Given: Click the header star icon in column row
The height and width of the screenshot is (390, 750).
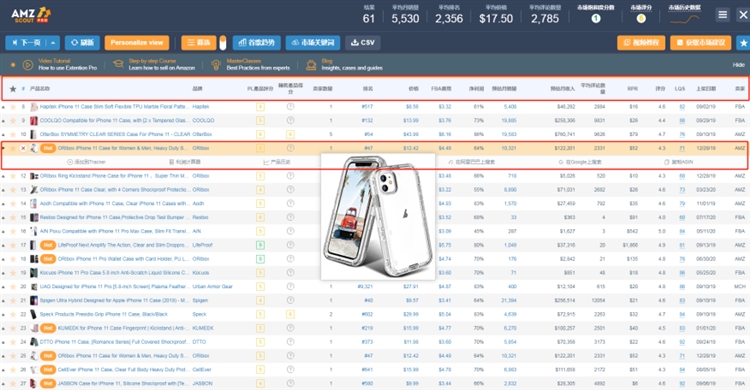Looking at the screenshot, I should [13, 89].
